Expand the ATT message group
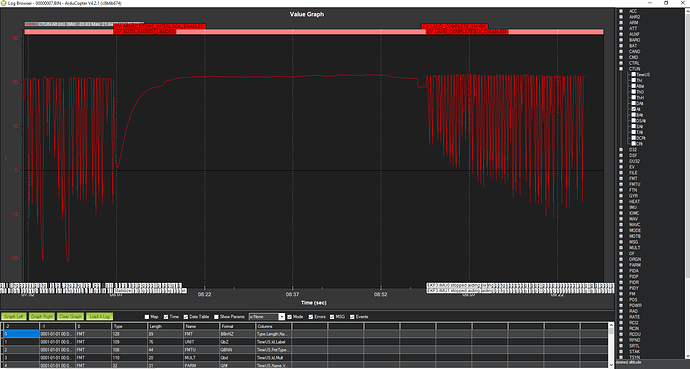 (621, 29)
